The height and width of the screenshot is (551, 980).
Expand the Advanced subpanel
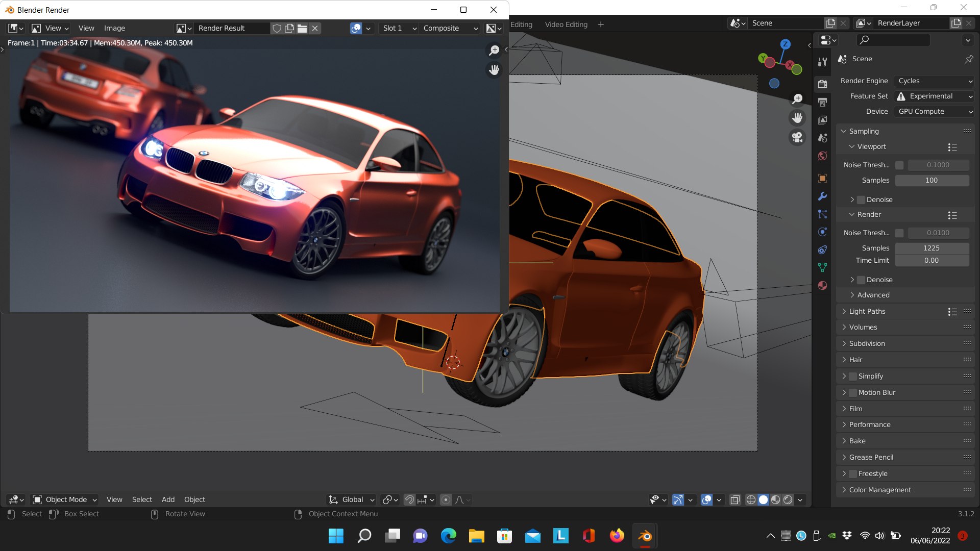click(873, 295)
